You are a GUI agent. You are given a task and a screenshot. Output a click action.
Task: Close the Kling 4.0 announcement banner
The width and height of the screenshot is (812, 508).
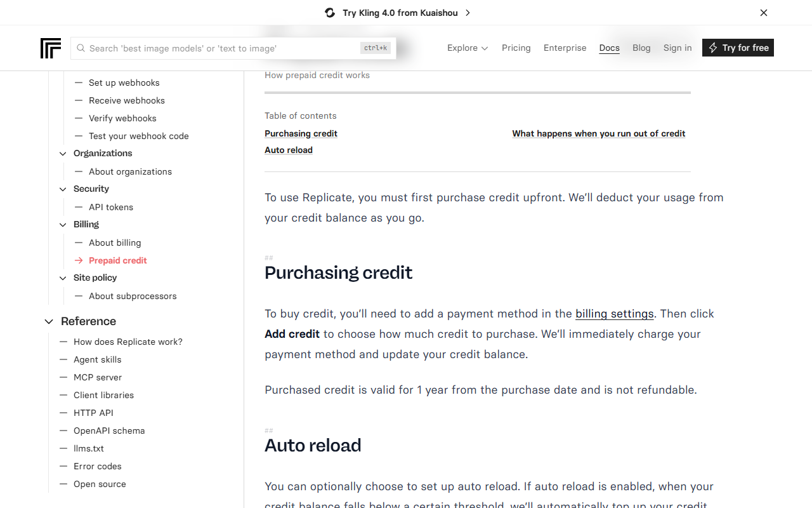[764, 13]
